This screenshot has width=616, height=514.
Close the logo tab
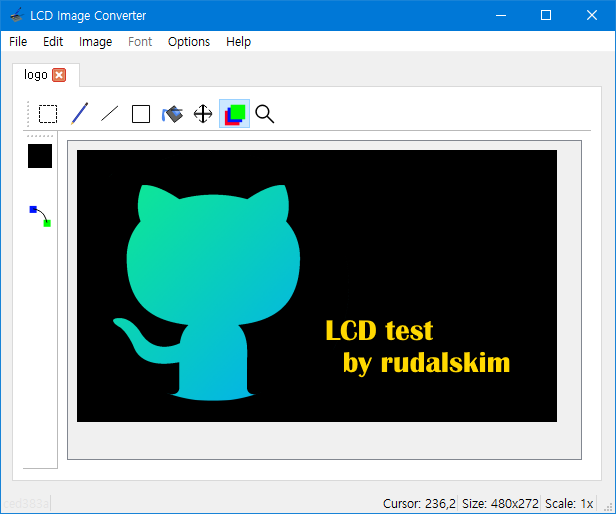59,75
